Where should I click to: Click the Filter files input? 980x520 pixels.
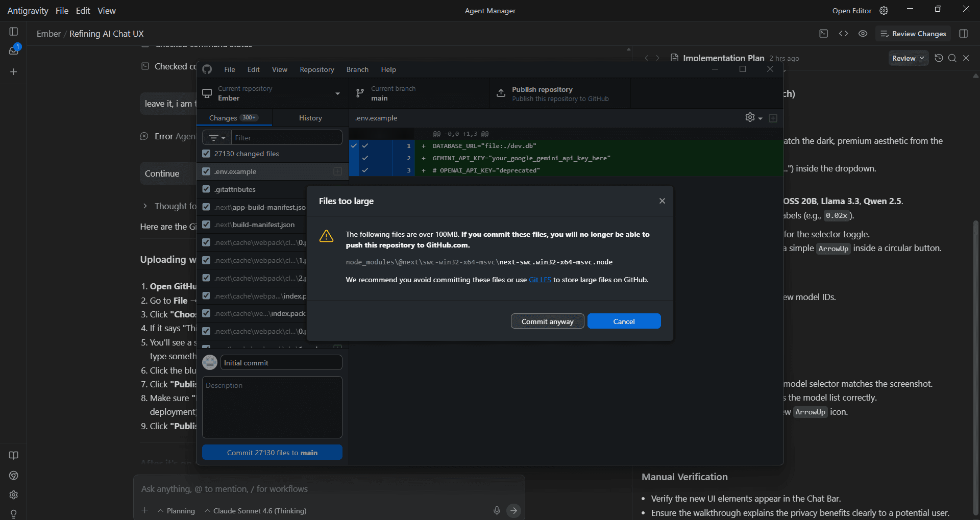coord(287,138)
